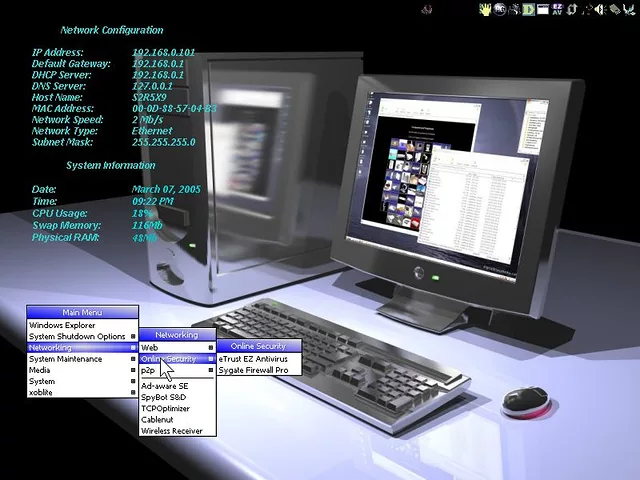This screenshot has width=640, height=480.
Task: Expand the System Shutdown Options submenu
Action: click(77, 336)
